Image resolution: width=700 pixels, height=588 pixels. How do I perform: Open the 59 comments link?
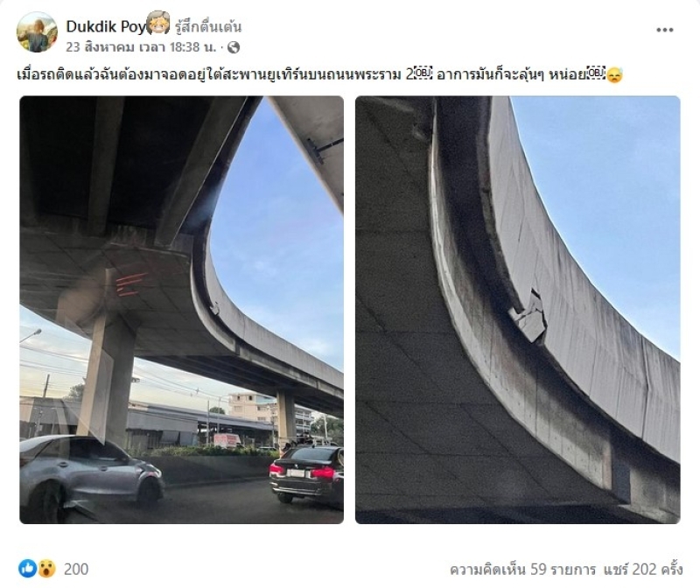[x=522, y=570]
